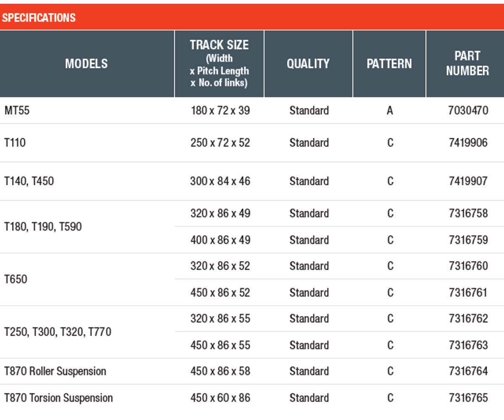Select the MODELS column header
Viewport: 504px width, 420px height.
point(87,63)
